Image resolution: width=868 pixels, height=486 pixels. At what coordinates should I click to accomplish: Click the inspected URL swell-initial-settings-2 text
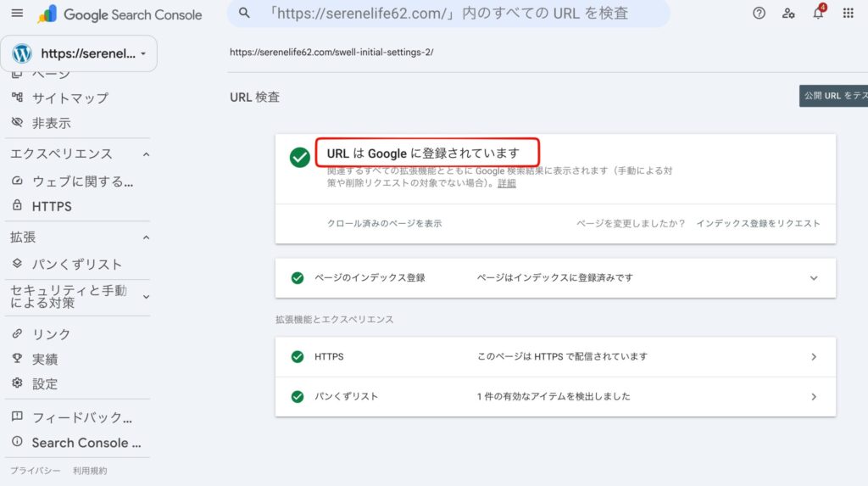pyautogui.click(x=331, y=52)
